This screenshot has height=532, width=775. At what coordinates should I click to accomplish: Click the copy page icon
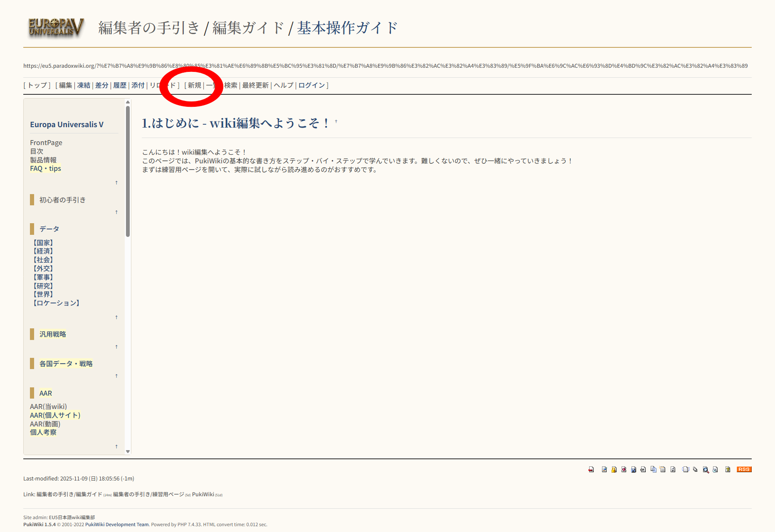[x=653, y=470]
